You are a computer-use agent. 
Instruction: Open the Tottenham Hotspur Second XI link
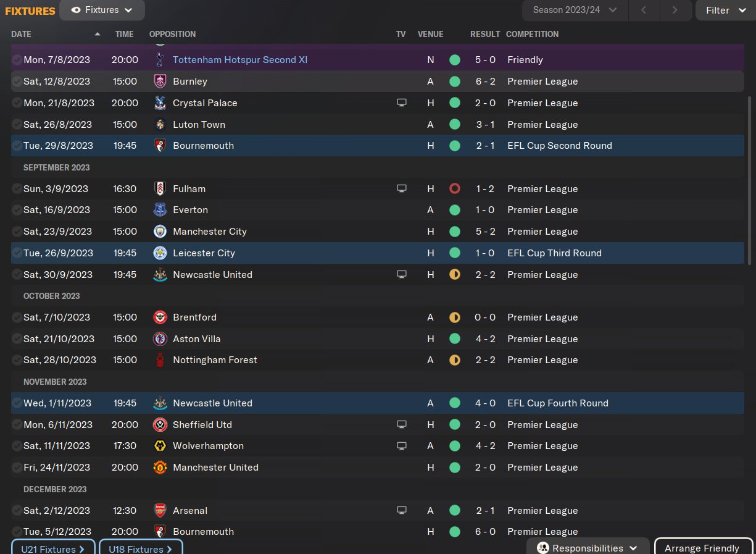pos(240,60)
